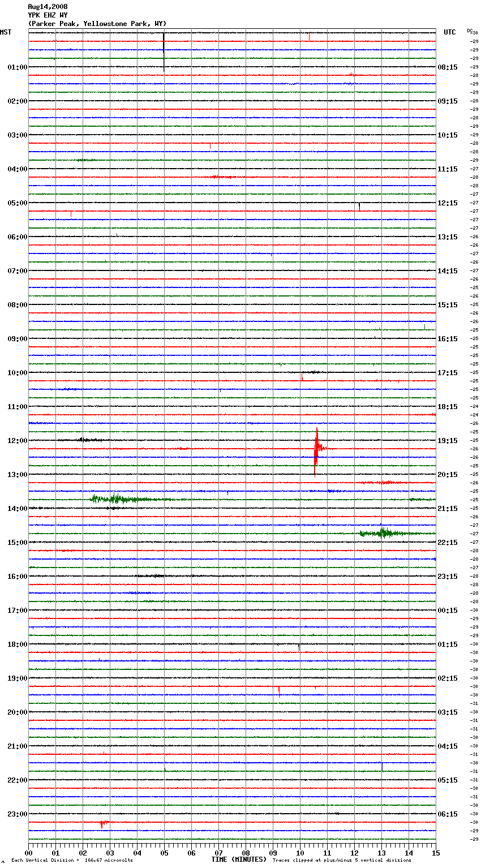Click the 02:15 UTC time label

click(x=448, y=678)
